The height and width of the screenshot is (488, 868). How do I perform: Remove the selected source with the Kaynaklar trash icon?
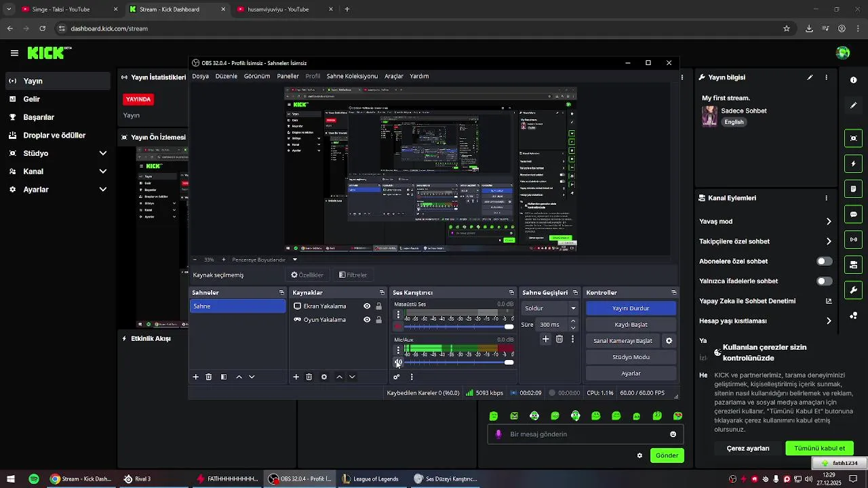coord(309,377)
